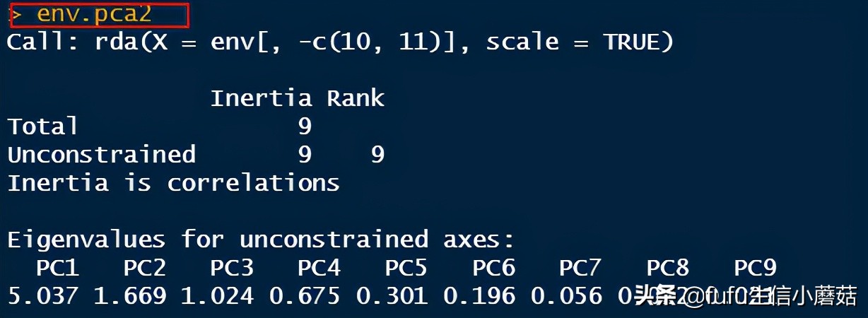Click the eigenvalue 5.037
Screen dimensions: 868x318
tap(42, 295)
